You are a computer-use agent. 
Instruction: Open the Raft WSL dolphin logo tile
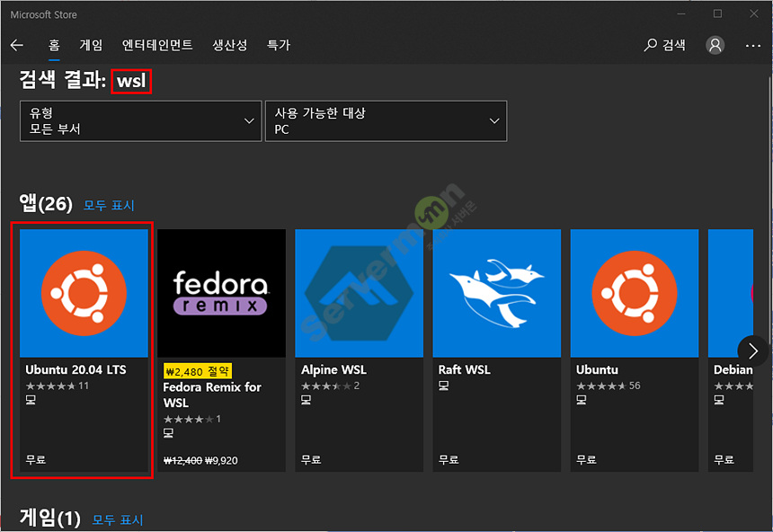pyautogui.click(x=497, y=293)
